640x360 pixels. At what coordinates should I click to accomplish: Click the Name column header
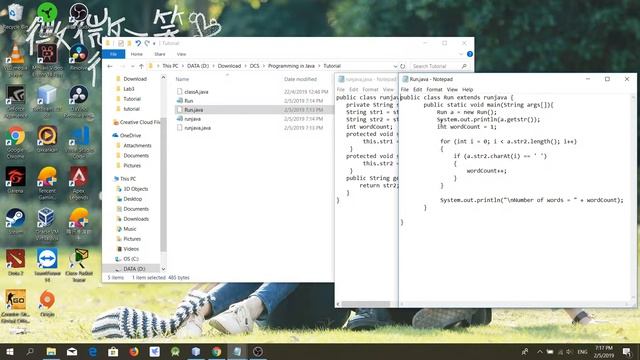pyautogui.click(x=182, y=79)
